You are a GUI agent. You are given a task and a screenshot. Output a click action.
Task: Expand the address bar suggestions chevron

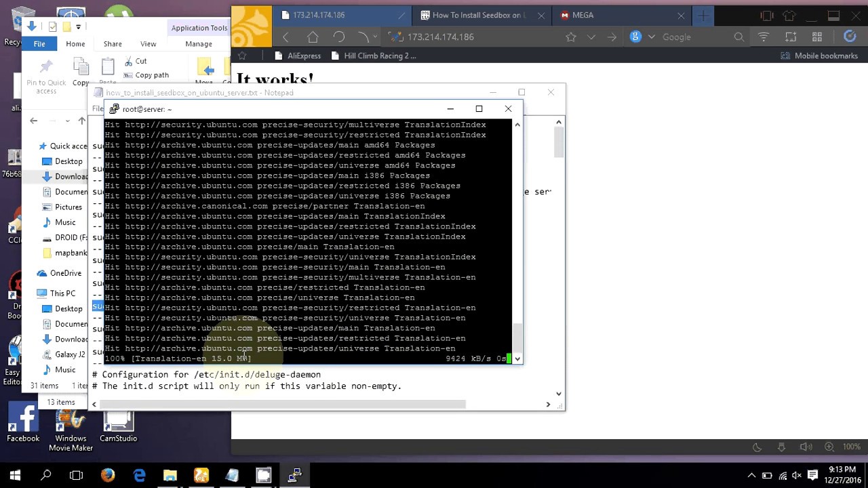point(591,37)
